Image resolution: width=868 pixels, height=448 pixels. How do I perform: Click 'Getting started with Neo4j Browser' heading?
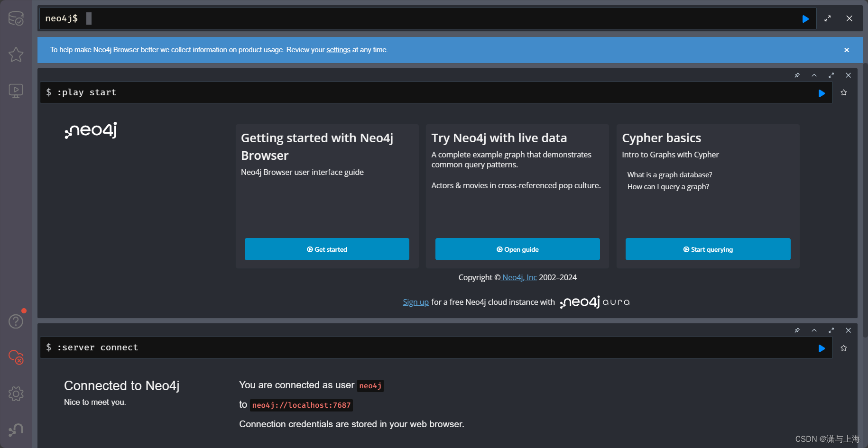click(317, 146)
